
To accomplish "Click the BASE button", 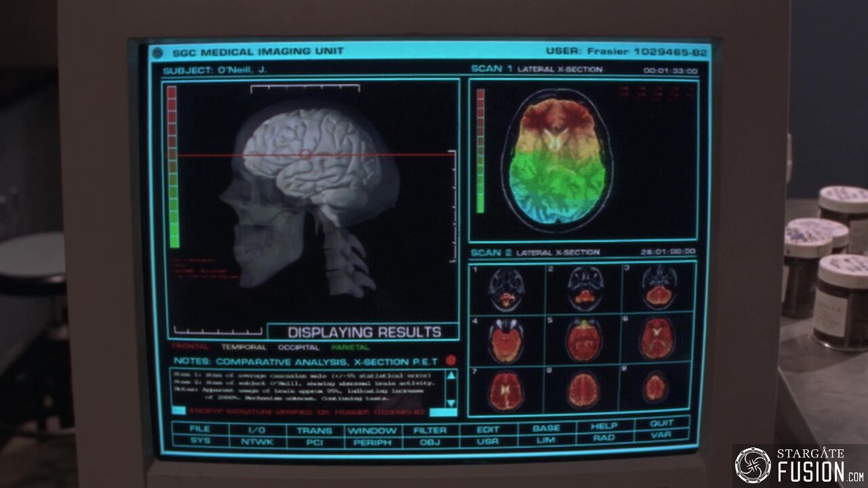I will pos(546,428).
